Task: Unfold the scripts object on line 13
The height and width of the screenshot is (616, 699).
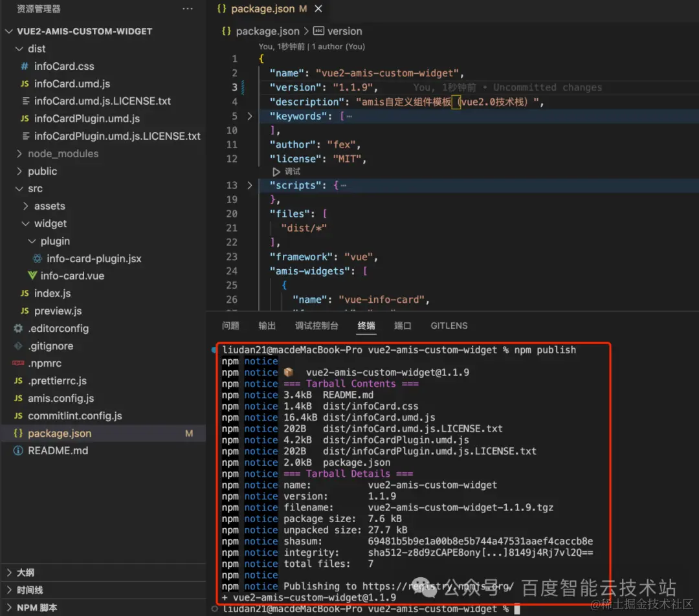Action: (250, 185)
